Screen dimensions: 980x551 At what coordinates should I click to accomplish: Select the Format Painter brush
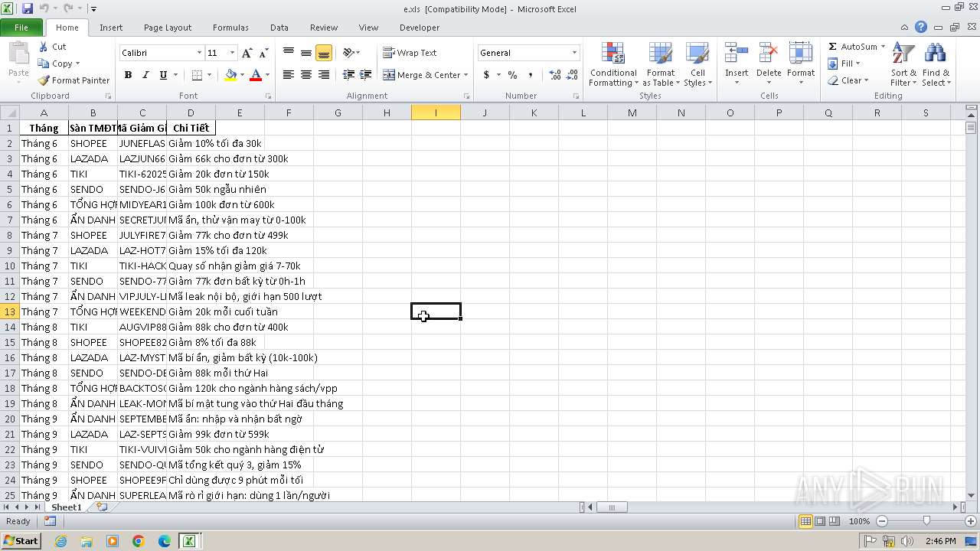(x=74, y=80)
